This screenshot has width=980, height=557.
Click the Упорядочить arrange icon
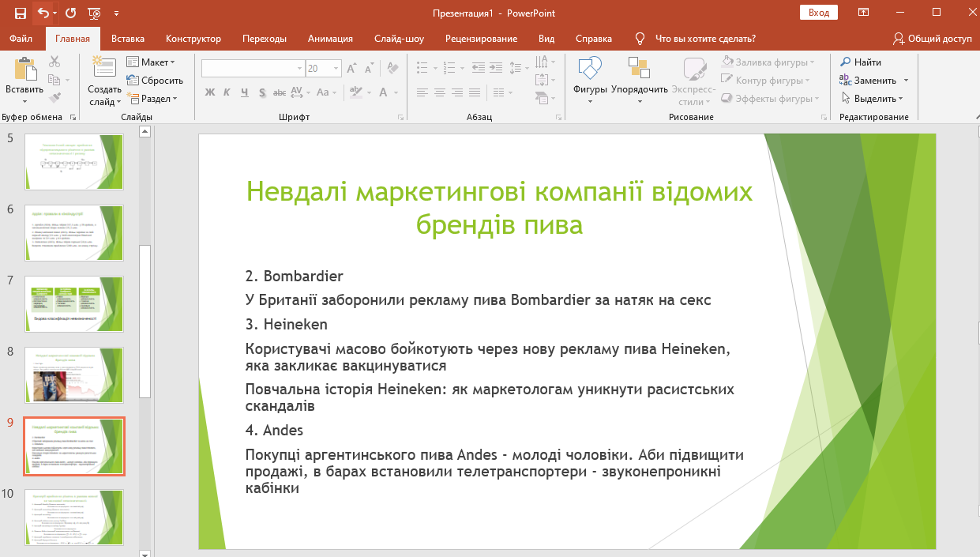pos(639,70)
